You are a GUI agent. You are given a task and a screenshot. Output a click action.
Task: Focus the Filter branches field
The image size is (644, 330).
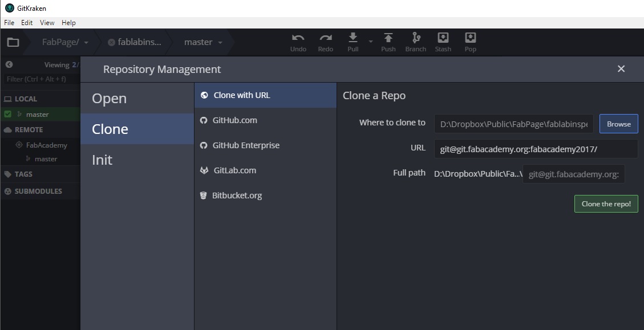(x=41, y=79)
